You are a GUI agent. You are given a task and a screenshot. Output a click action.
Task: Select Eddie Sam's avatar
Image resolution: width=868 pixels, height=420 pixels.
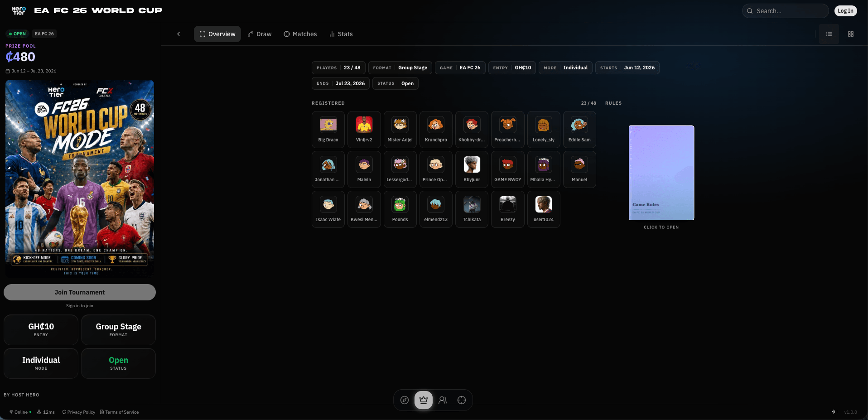(x=579, y=125)
